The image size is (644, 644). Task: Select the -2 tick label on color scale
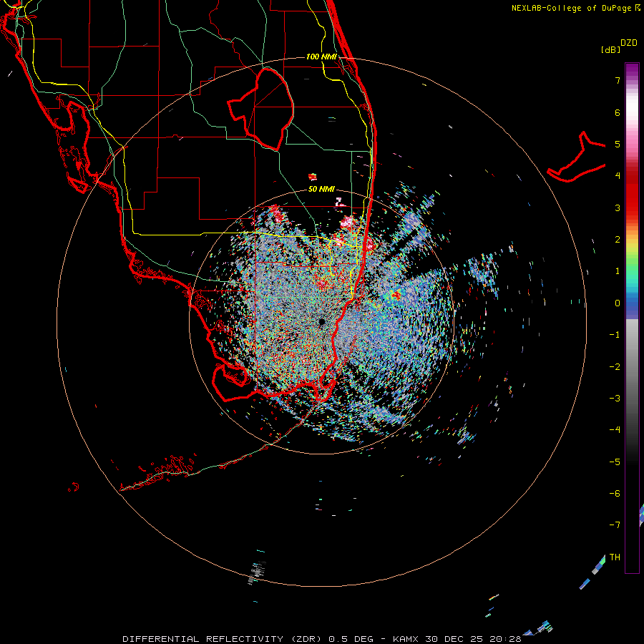[x=615, y=367]
